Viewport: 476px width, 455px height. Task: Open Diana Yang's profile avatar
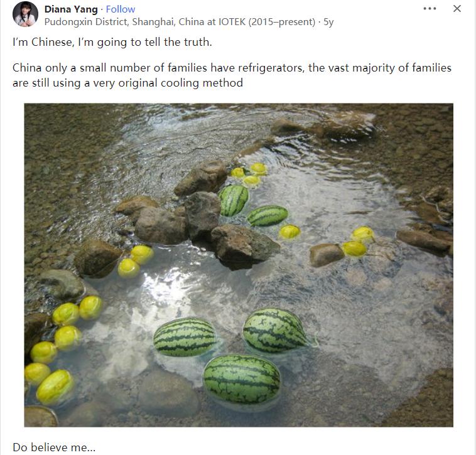click(25, 14)
